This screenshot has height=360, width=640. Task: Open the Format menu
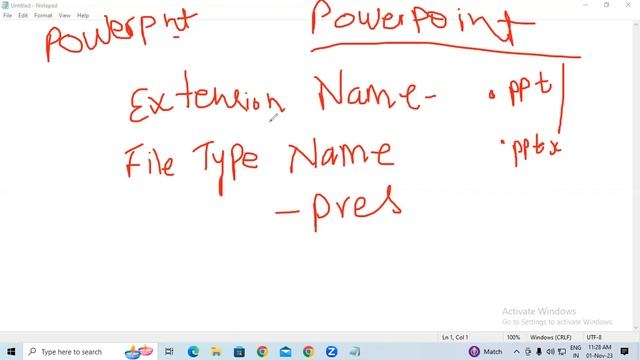tap(43, 16)
